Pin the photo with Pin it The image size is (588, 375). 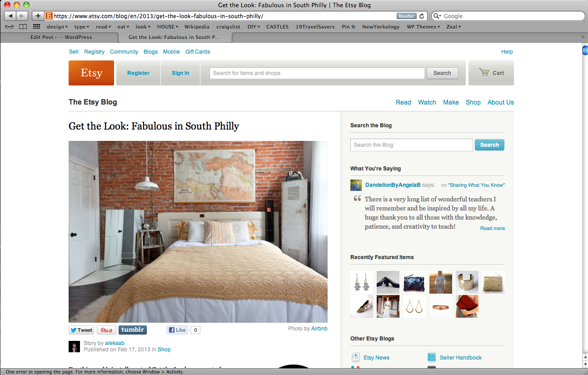(x=106, y=330)
